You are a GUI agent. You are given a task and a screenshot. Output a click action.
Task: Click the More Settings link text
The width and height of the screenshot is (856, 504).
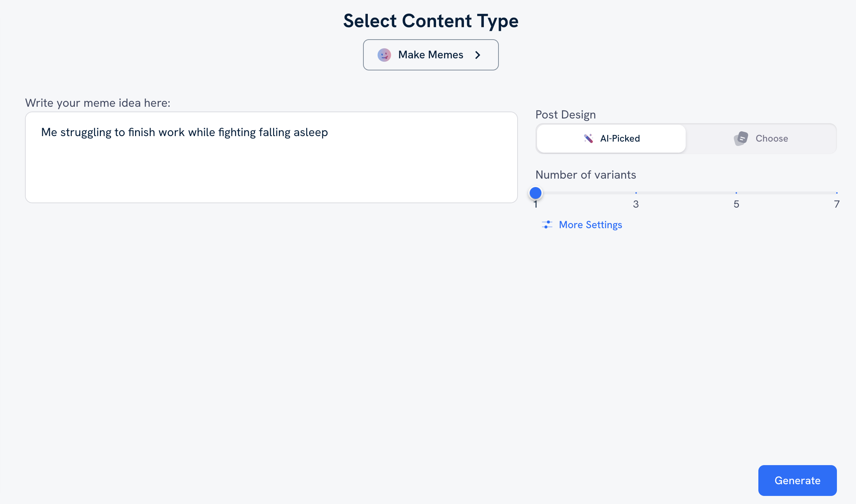click(x=590, y=224)
